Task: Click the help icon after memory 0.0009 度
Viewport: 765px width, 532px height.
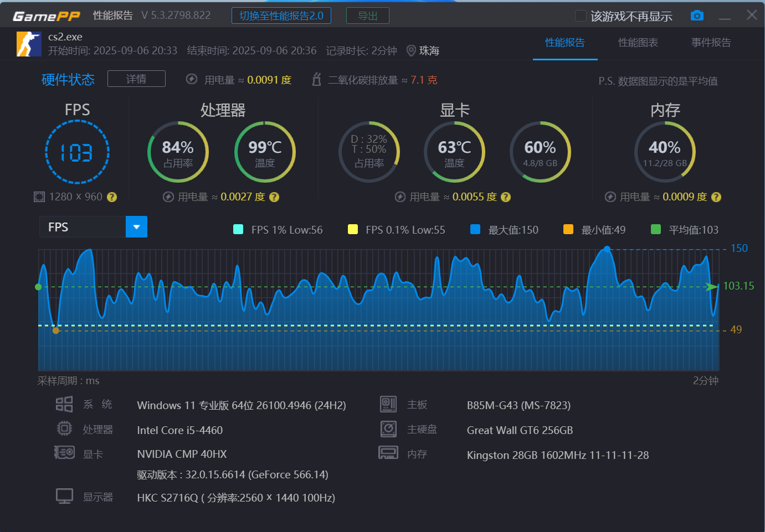Action: coord(716,197)
